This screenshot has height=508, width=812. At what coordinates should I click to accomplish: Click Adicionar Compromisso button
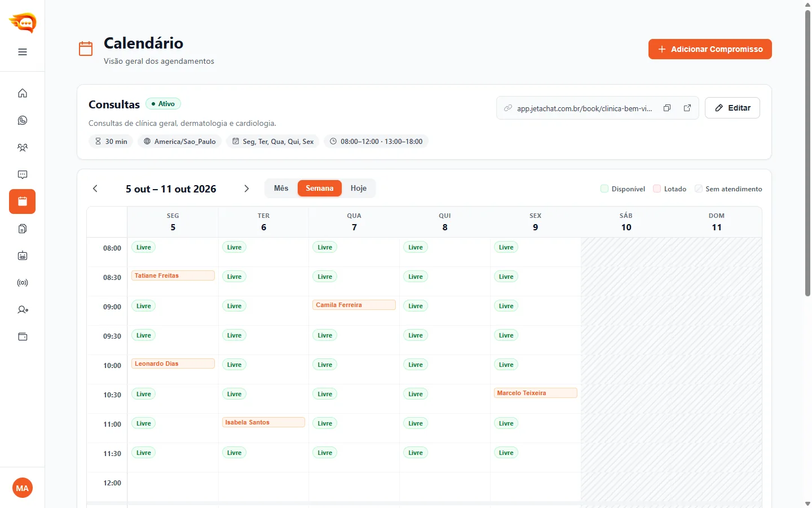point(710,49)
